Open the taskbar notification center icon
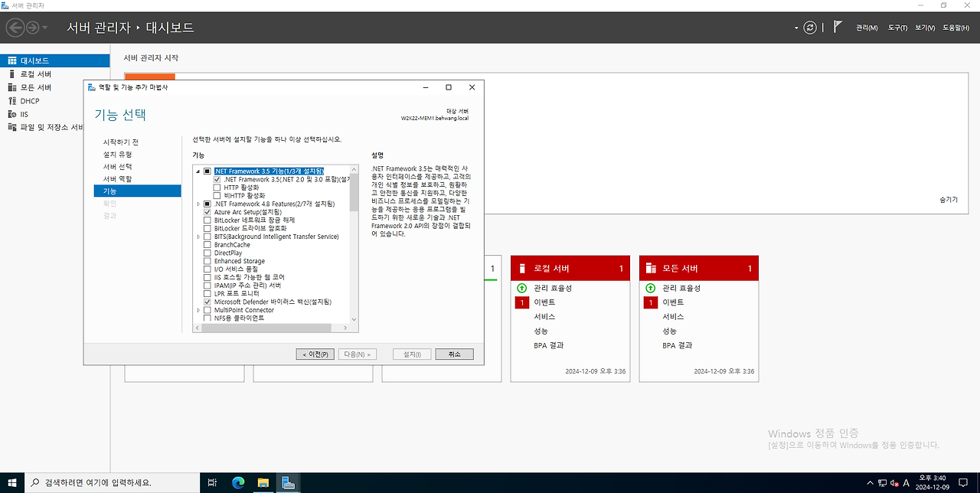The image size is (980, 493). 964,483
